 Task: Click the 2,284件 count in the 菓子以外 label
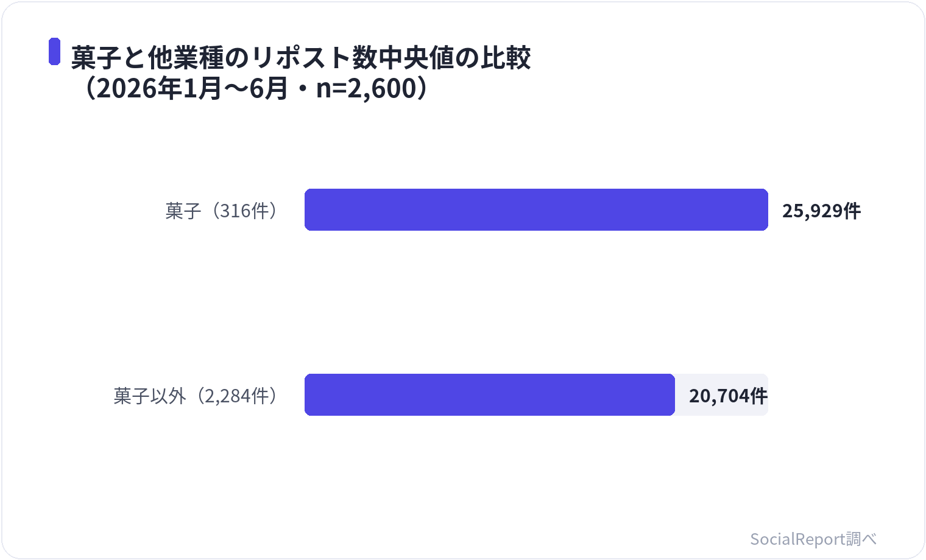coord(236,396)
